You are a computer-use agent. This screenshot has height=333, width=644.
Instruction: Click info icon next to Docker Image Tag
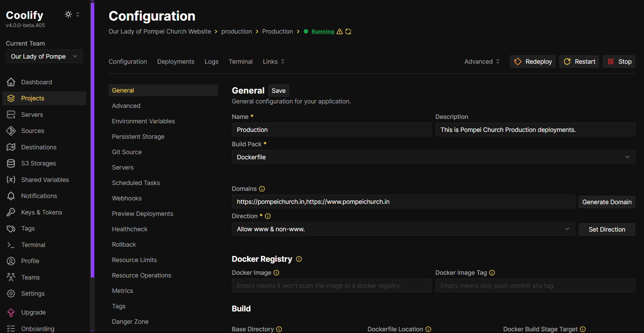click(492, 273)
